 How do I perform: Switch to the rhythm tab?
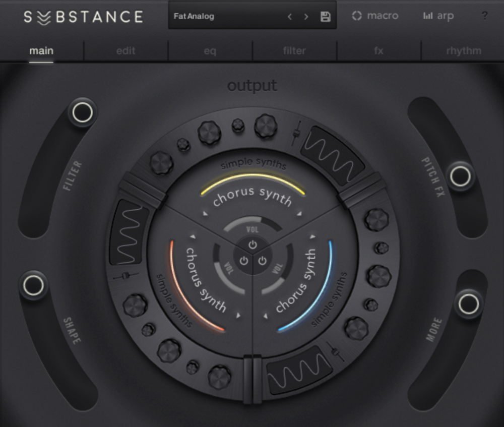pyautogui.click(x=463, y=51)
